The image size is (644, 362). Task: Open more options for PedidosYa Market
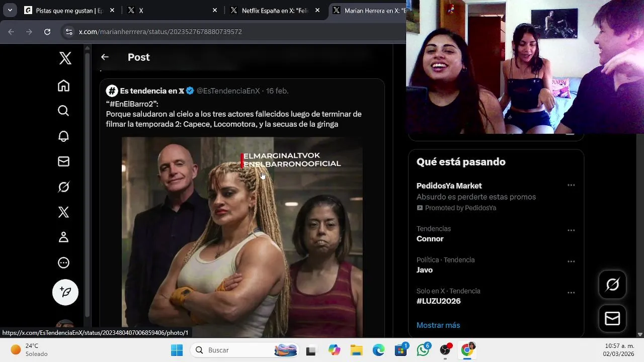(571, 186)
